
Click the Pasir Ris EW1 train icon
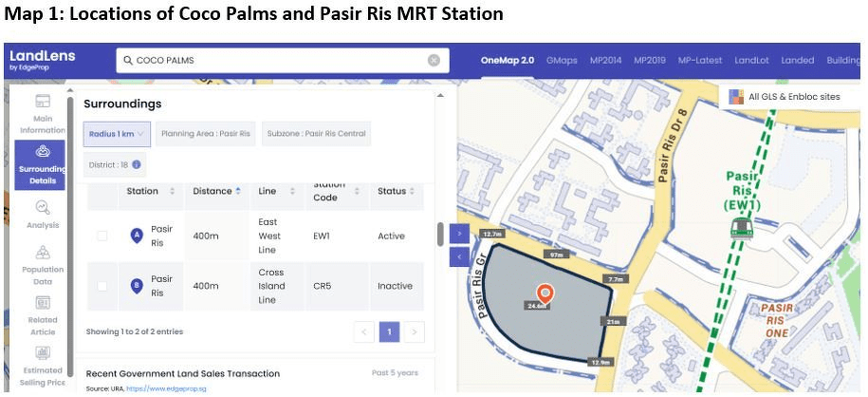[x=740, y=227]
